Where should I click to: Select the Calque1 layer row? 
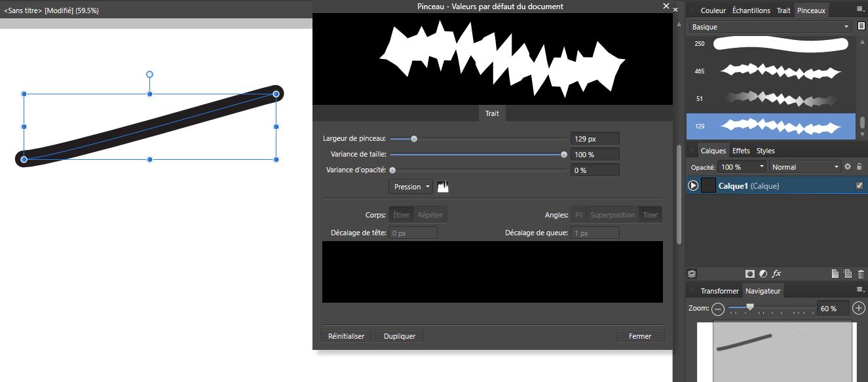pyautogui.click(x=777, y=186)
